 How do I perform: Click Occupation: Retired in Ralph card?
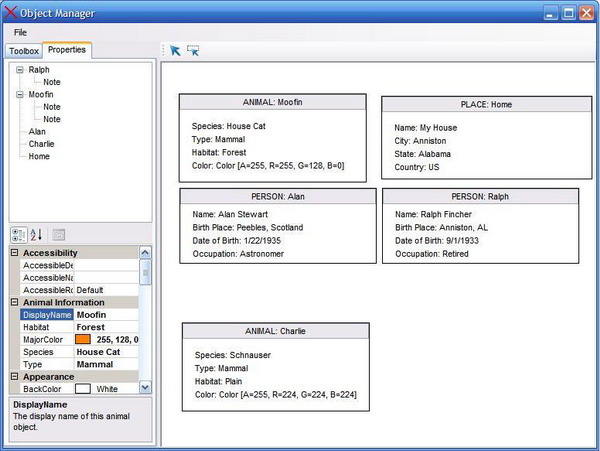coord(432,254)
